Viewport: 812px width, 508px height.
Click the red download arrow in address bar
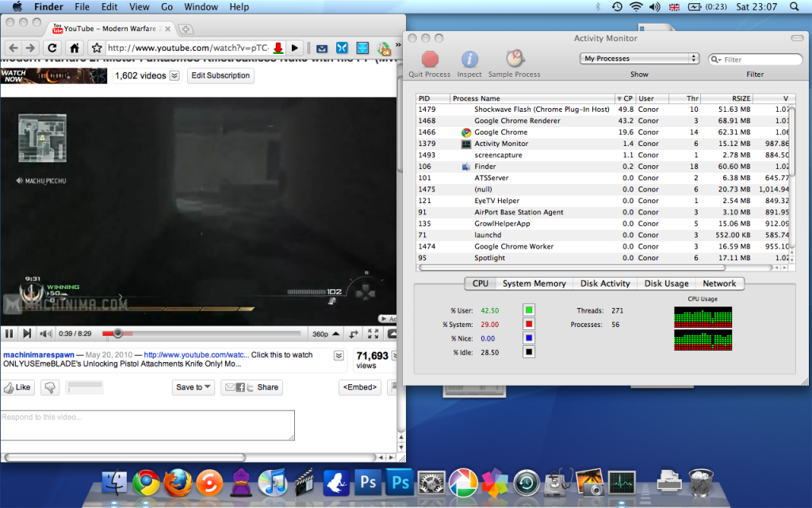pos(278,48)
